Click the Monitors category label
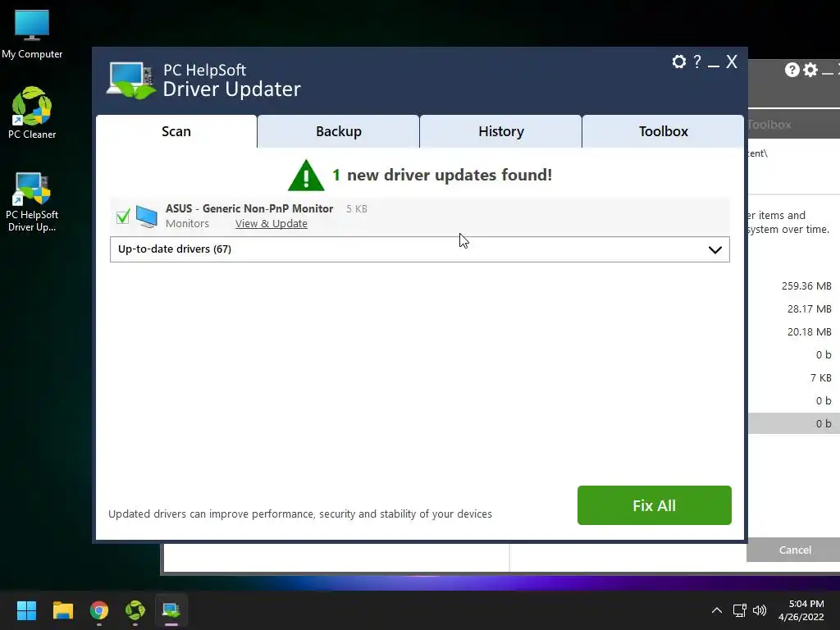 coord(187,223)
